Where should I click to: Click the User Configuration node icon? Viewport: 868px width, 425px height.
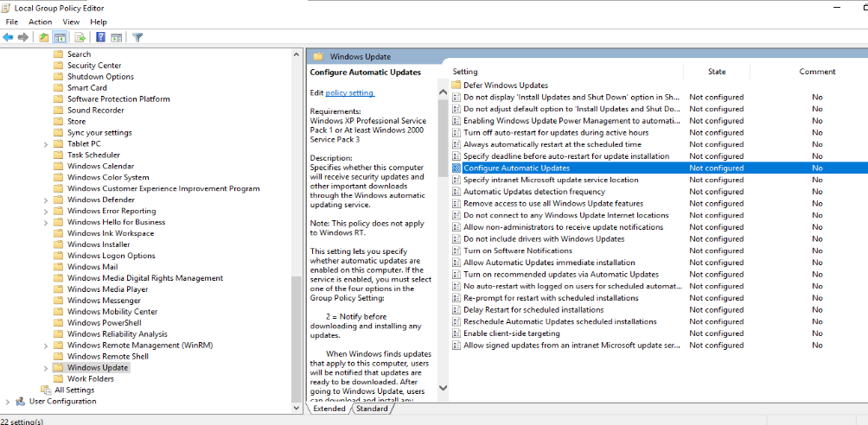click(21, 401)
